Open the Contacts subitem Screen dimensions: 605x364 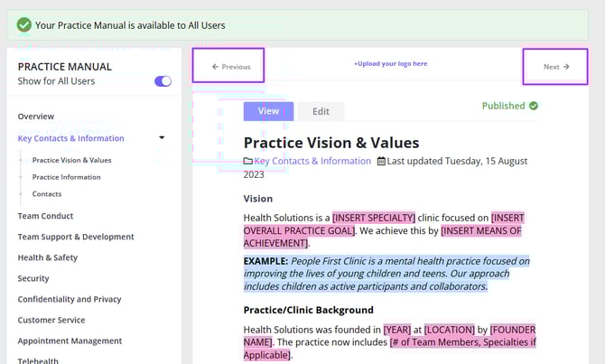tap(47, 194)
